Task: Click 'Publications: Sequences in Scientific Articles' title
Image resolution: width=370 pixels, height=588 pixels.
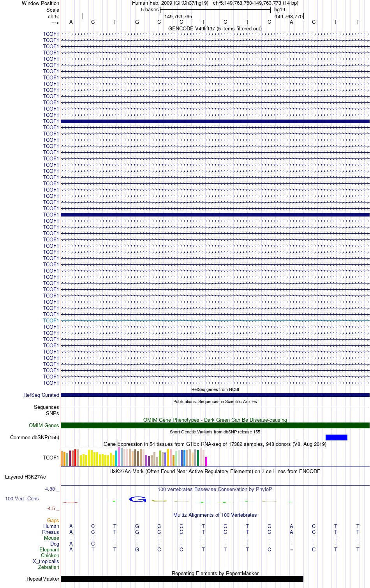Action: pos(215,401)
